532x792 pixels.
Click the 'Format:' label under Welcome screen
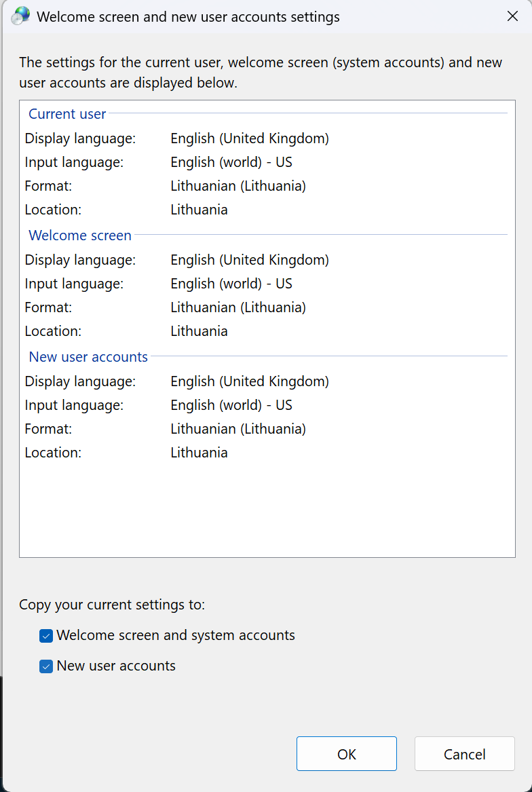pyautogui.click(x=48, y=307)
